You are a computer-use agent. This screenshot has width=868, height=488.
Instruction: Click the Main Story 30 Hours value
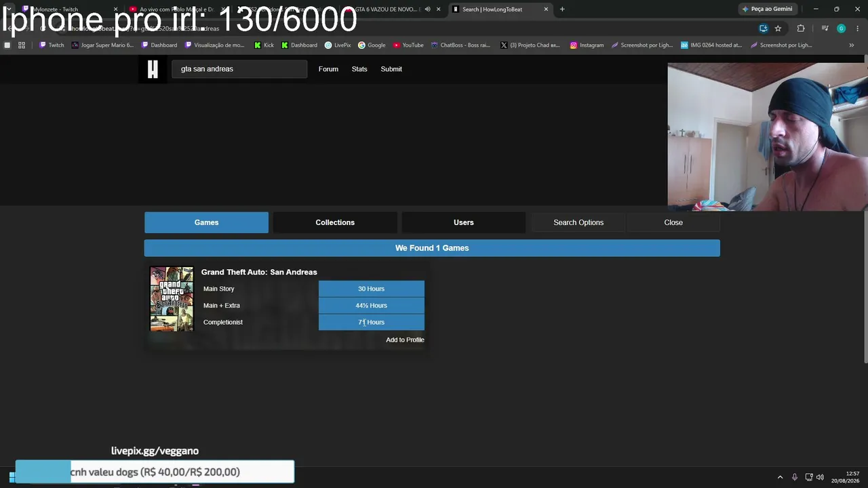372,289
